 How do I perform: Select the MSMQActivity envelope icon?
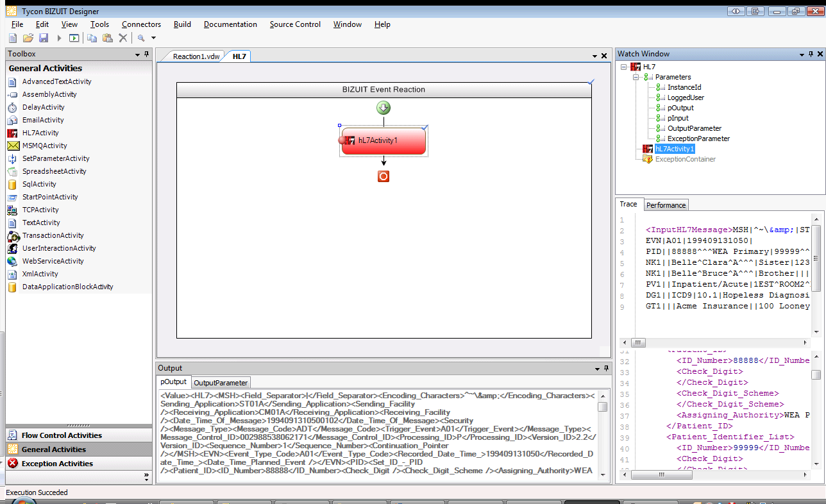[x=12, y=146]
